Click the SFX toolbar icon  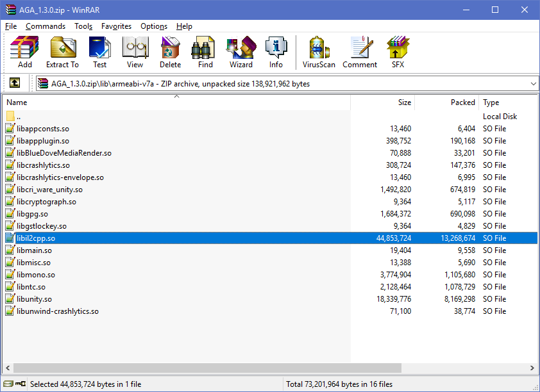click(x=398, y=52)
